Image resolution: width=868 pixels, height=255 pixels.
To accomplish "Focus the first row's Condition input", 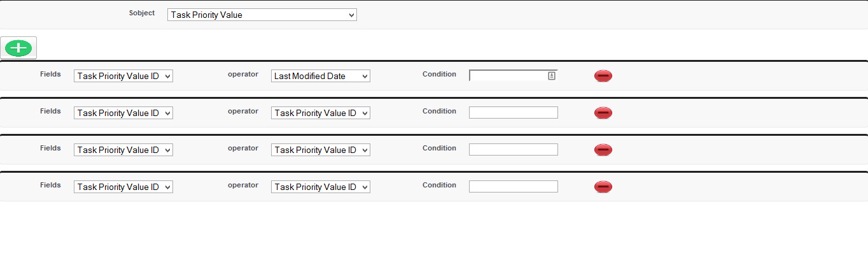I will click(x=508, y=76).
